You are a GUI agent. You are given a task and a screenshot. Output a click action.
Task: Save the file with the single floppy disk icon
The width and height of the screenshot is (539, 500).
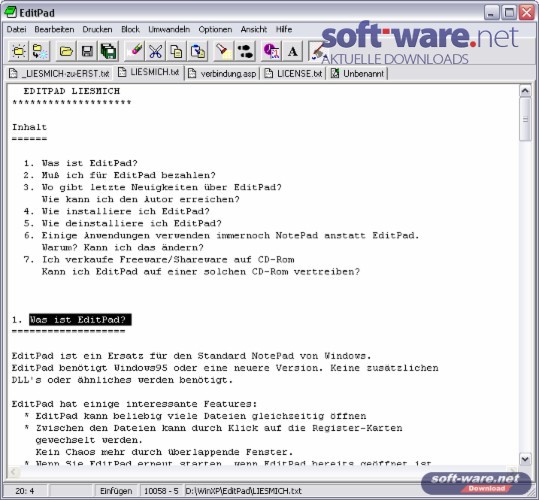87,52
